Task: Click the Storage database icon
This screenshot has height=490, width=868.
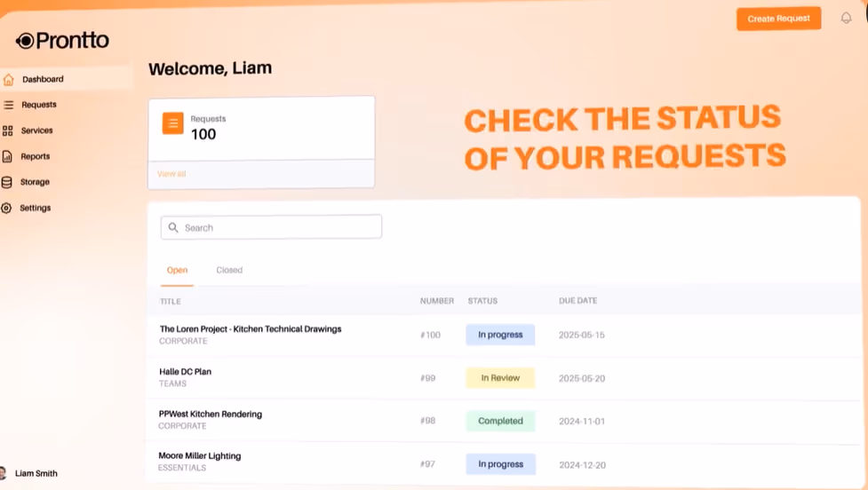Action: (x=6, y=183)
